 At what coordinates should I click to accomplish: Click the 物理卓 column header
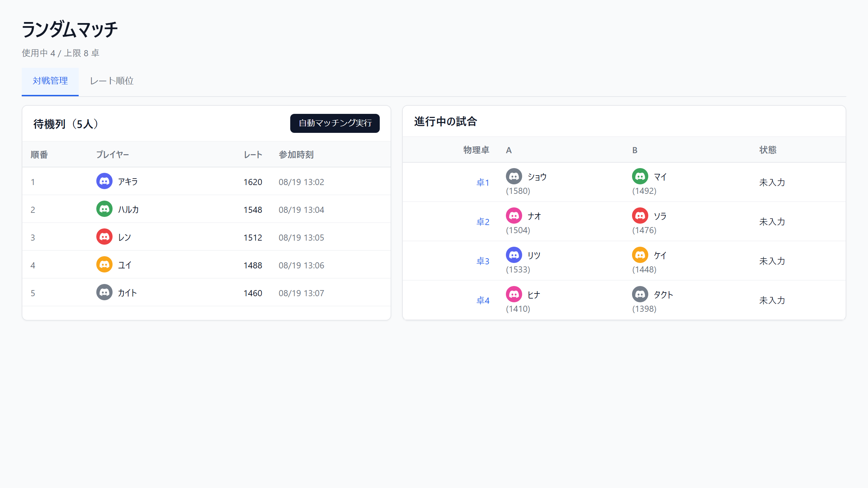pyautogui.click(x=476, y=150)
